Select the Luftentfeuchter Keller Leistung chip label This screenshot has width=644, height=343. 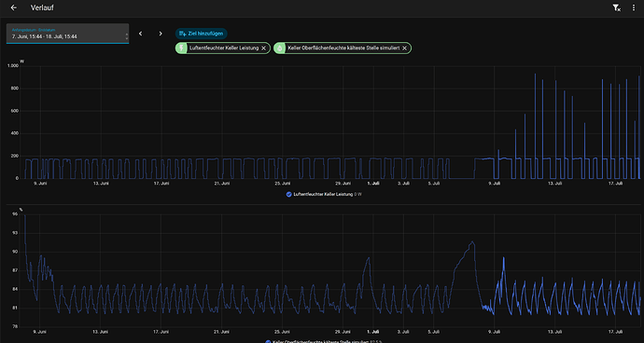point(224,48)
